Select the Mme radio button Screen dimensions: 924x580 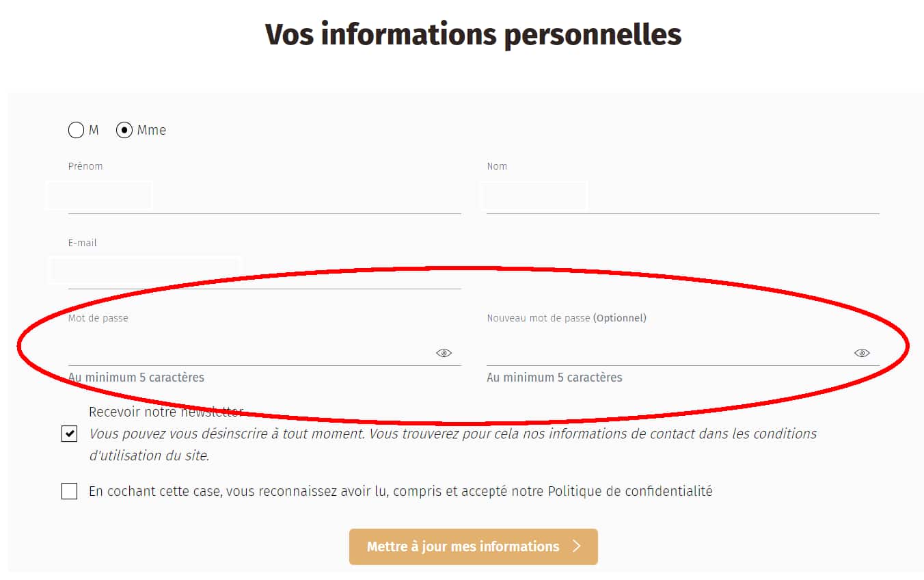pyautogui.click(x=124, y=130)
